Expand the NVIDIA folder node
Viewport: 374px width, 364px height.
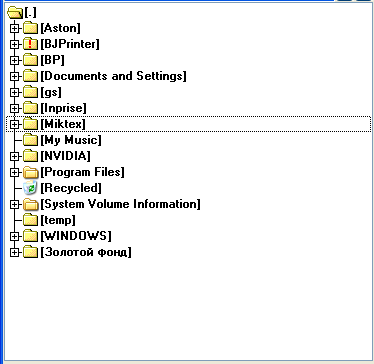coord(14,156)
